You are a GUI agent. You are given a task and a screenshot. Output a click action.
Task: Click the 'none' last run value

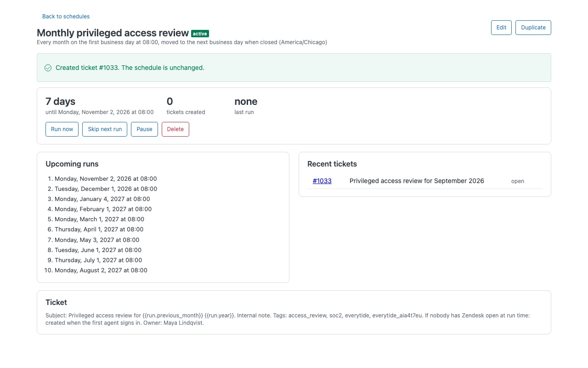tap(246, 101)
